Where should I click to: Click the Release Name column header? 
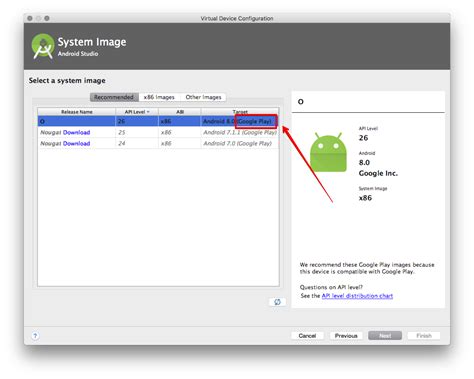[77, 112]
